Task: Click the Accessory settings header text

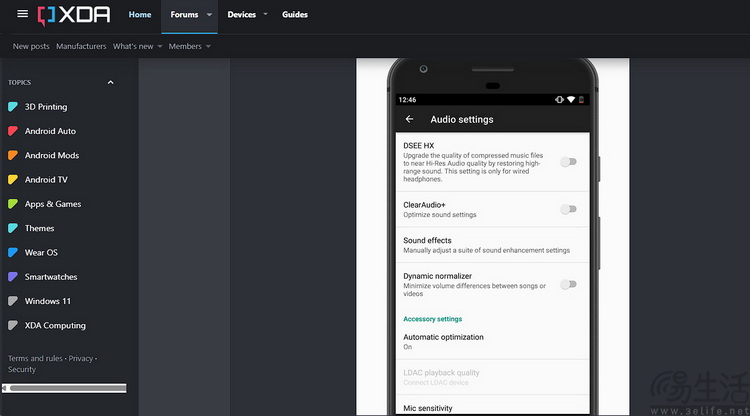Action: pos(432,319)
